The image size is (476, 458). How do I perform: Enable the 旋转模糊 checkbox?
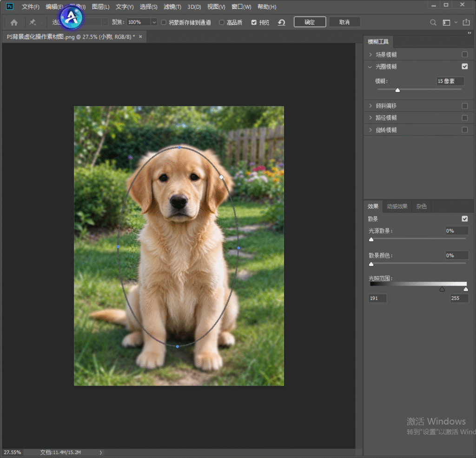pyautogui.click(x=464, y=130)
